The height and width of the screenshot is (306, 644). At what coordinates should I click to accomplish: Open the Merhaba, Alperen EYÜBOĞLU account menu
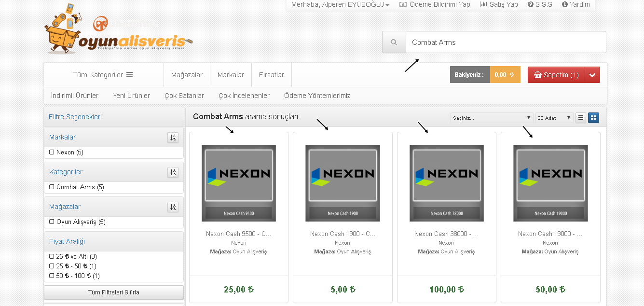(x=340, y=4)
